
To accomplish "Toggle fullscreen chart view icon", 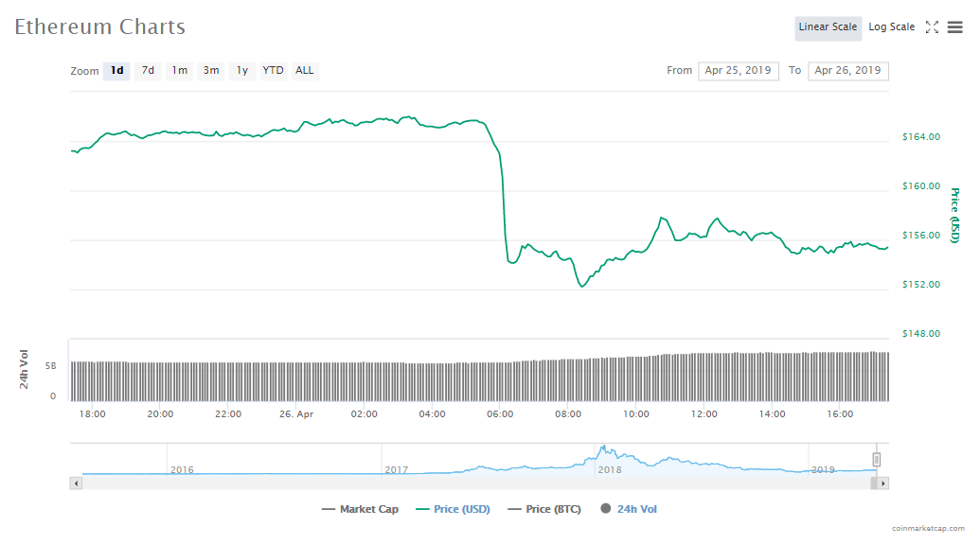I will point(932,27).
